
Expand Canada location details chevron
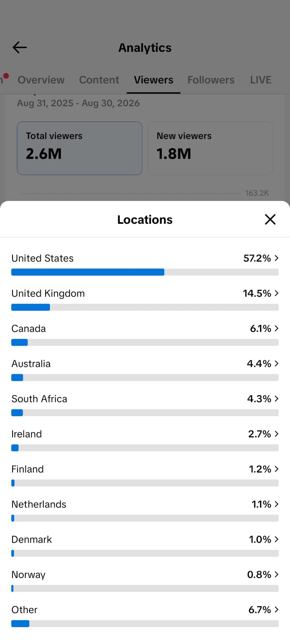[x=276, y=328]
